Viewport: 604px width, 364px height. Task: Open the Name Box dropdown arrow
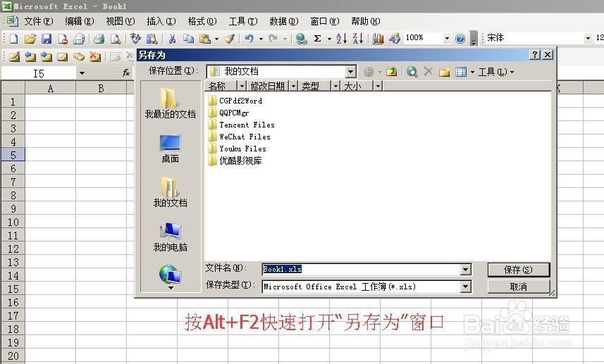pyautogui.click(x=82, y=73)
